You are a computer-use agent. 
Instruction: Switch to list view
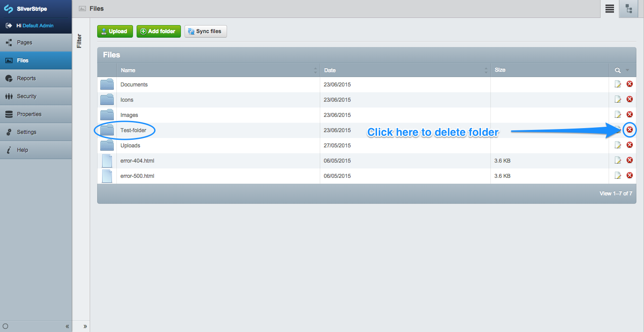(x=610, y=9)
